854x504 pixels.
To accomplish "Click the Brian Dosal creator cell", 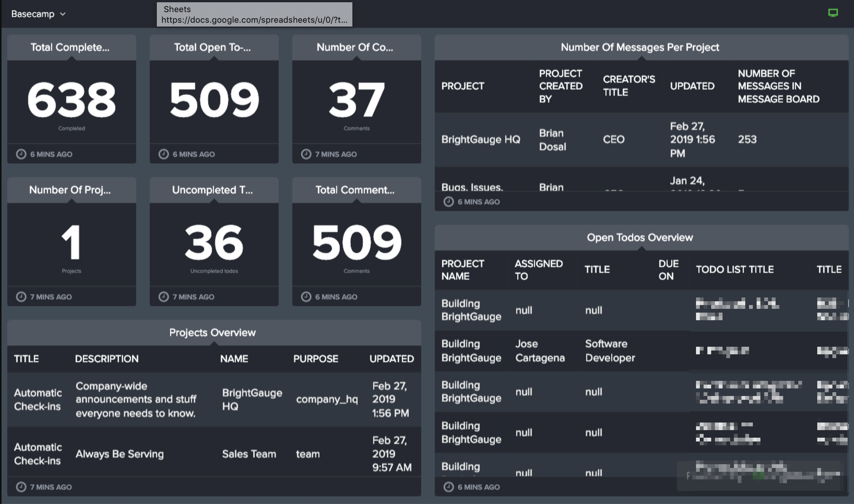I will coord(552,139).
